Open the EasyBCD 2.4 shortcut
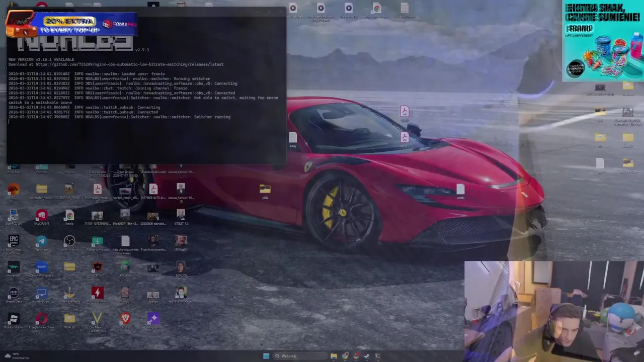The image size is (644, 362). (14, 217)
